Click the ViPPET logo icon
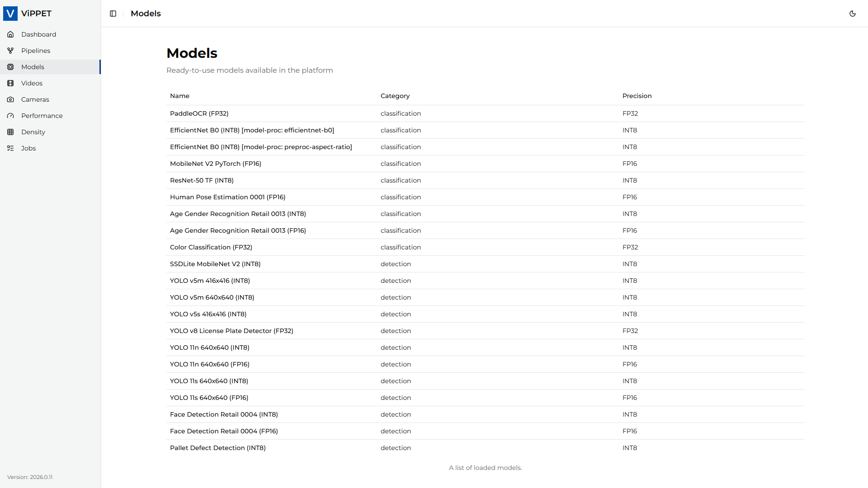The image size is (868, 488). pyautogui.click(x=10, y=14)
